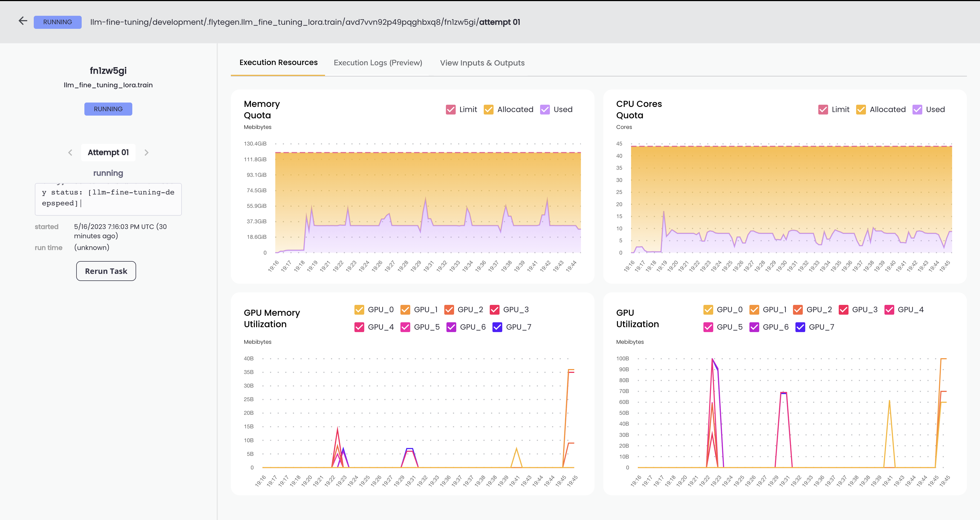Hide GPU_3 in GPU Memory Utilization

(x=495, y=309)
